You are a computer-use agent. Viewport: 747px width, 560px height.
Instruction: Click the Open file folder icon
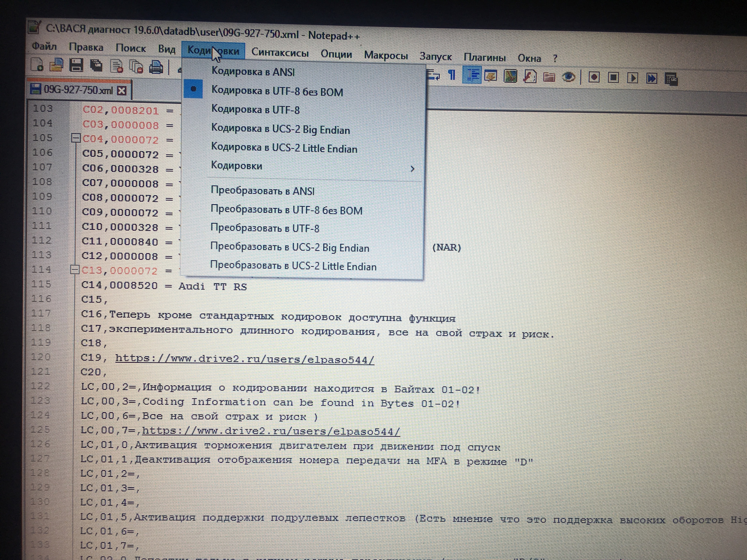[56, 65]
